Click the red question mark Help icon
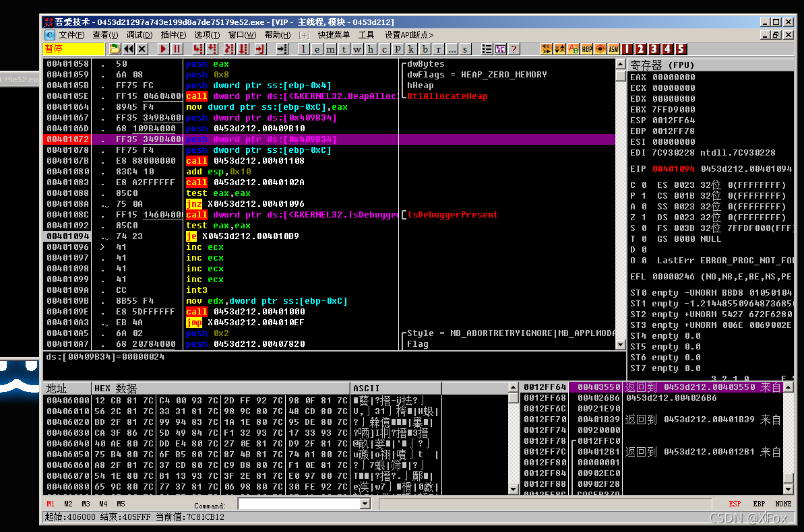 (514, 49)
